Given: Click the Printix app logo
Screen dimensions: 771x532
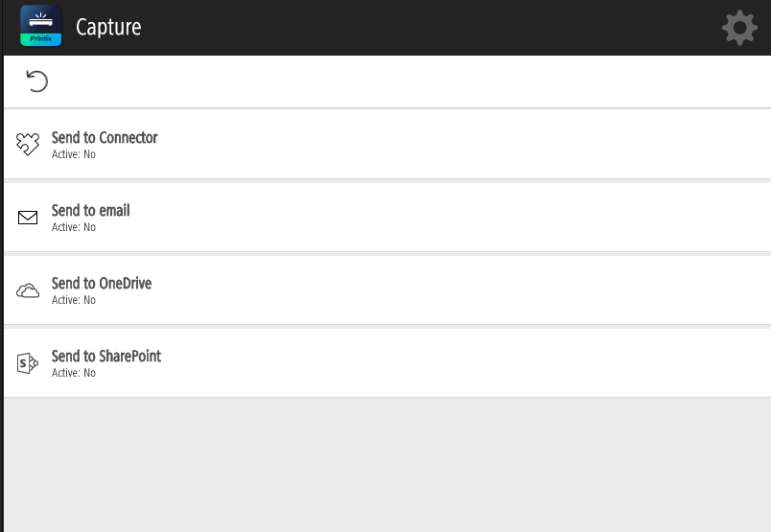Looking at the screenshot, I should coord(41,26).
